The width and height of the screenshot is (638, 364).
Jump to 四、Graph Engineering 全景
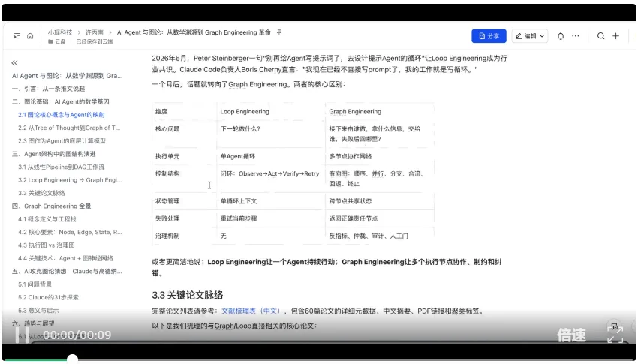[52, 206]
